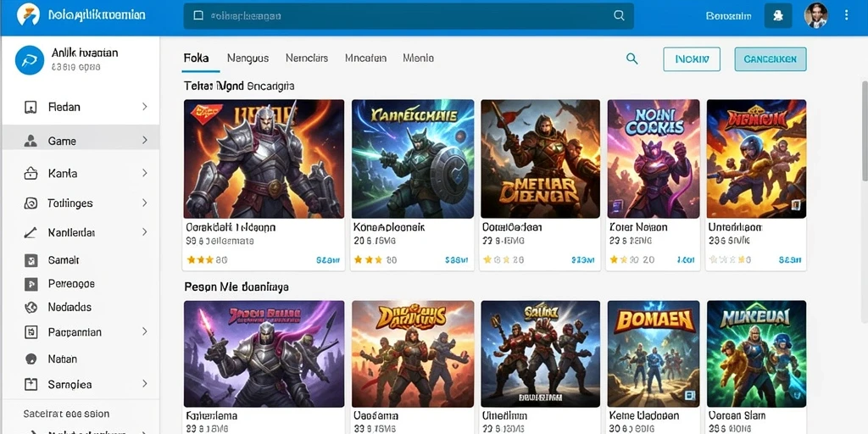Open the notification icon button in the header
The width and height of the screenshot is (868, 434).
click(778, 15)
